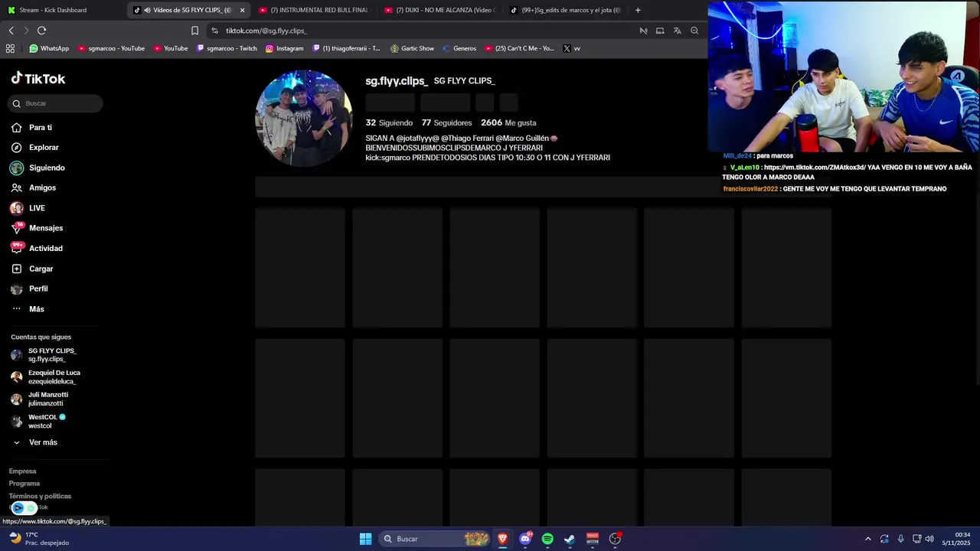Open the Explorar page
This screenshot has width=980, height=551.
tap(44, 148)
